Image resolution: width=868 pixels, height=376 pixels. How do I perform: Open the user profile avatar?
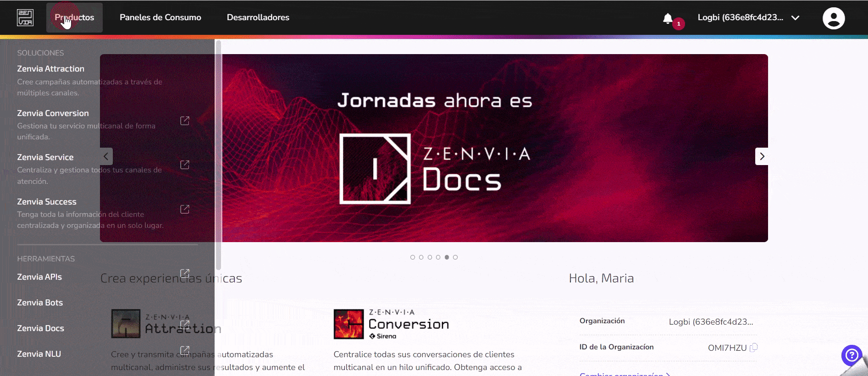pyautogui.click(x=834, y=18)
